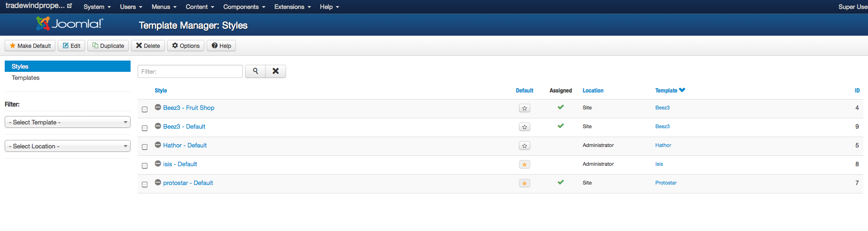Clear the filter with X button
Viewport: 868px width, 231px height.
[x=276, y=71]
